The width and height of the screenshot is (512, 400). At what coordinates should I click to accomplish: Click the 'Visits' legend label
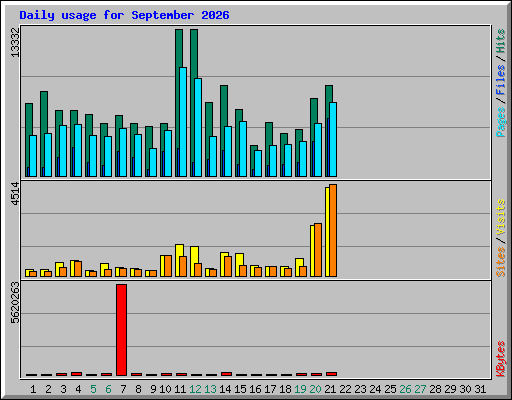pos(501,217)
